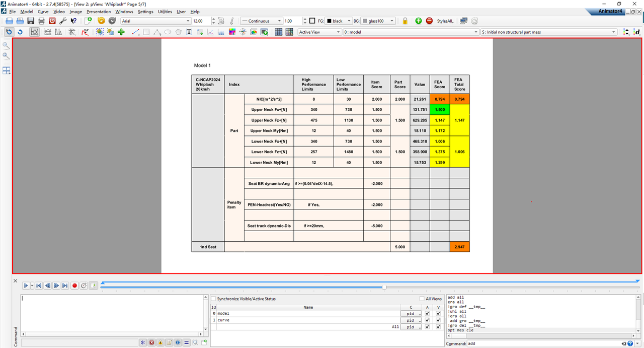Toggle visibility checkbox for model row
The height and width of the screenshot is (348, 644).
tap(438, 313)
